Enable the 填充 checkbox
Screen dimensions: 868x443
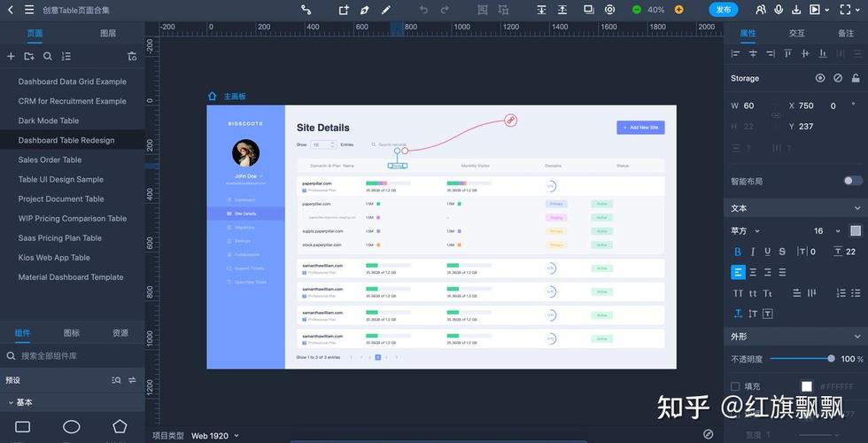point(735,386)
